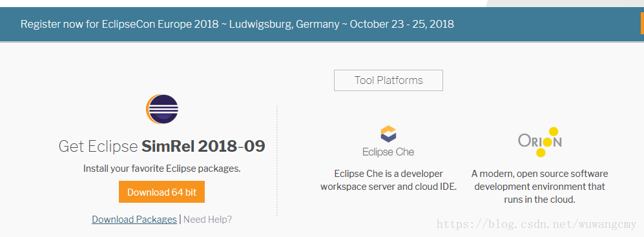The image size is (644, 237).
Task: Click the Download 64 bit button
Action: [162, 192]
